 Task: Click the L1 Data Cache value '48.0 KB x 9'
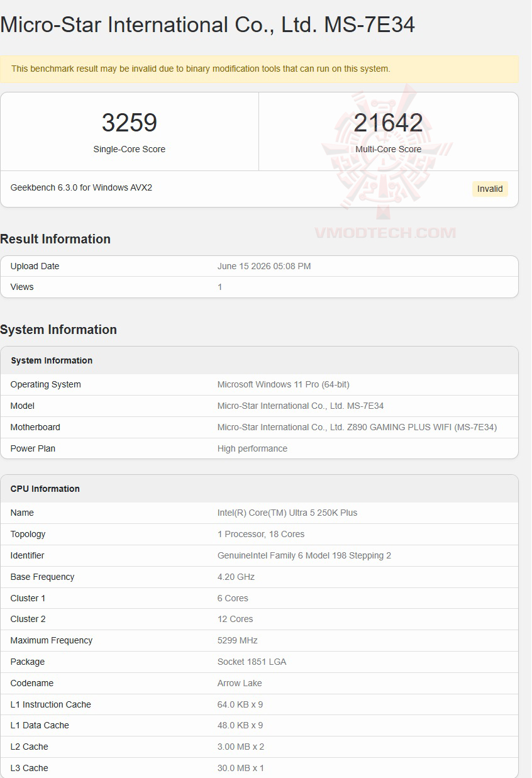240,725
